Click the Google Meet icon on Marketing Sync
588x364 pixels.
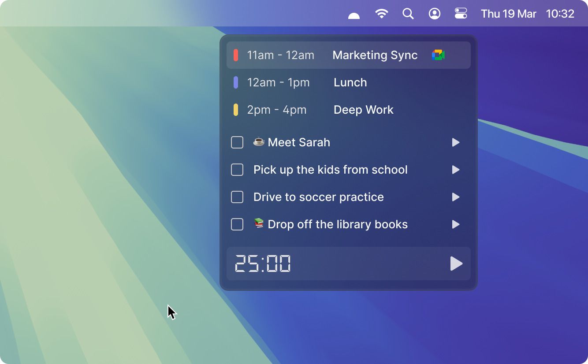point(438,55)
